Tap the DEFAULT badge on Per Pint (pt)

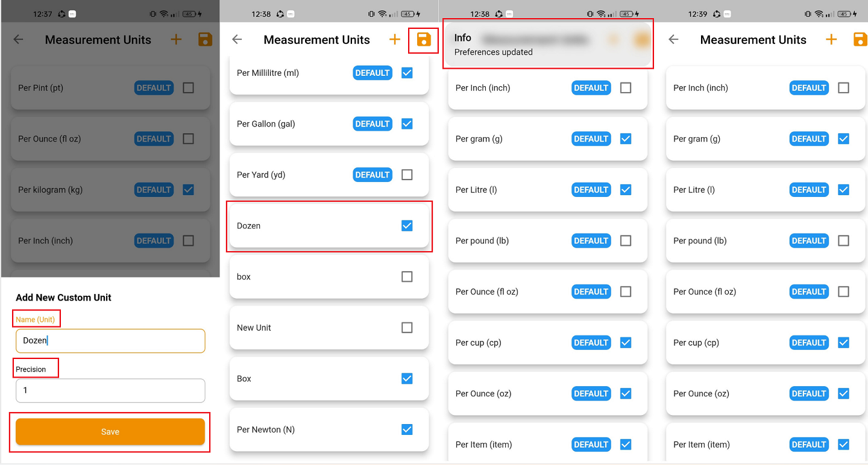[x=154, y=88]
